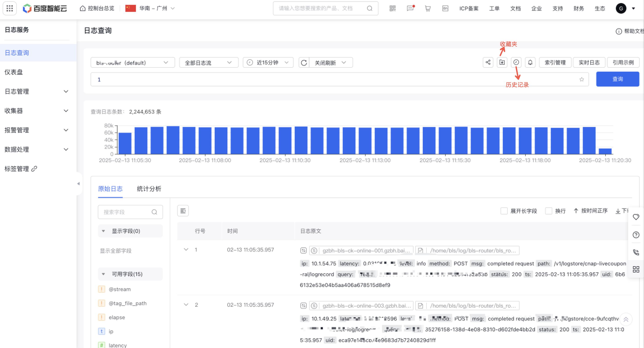The height and width of the screenshot is (348, 644).
Task: Click the 索引管理 button
Action: [555, 62]
